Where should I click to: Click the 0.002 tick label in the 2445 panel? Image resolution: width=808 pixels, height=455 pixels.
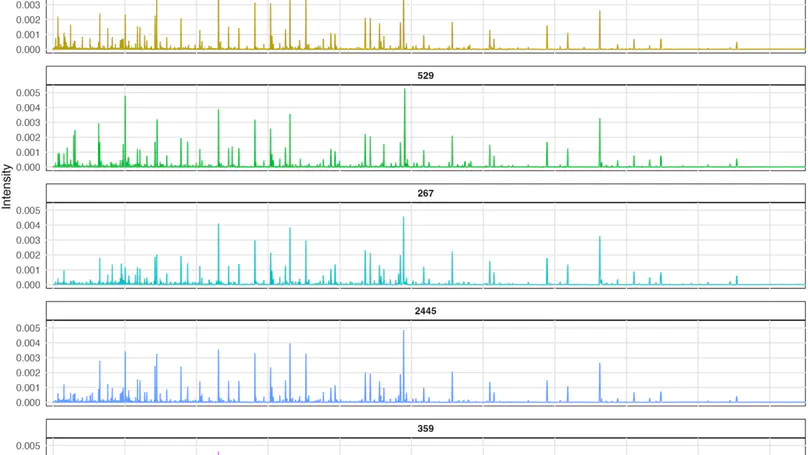[28, 373]
